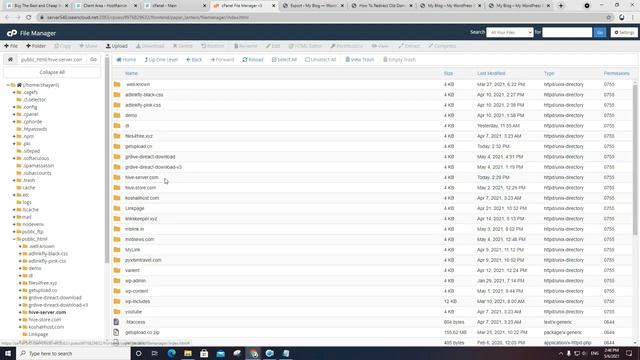The width and height of the screenshot is (640, 360).
Task: Focus the directory path input field
Action: pyautogui.click(x=51, y=60)
